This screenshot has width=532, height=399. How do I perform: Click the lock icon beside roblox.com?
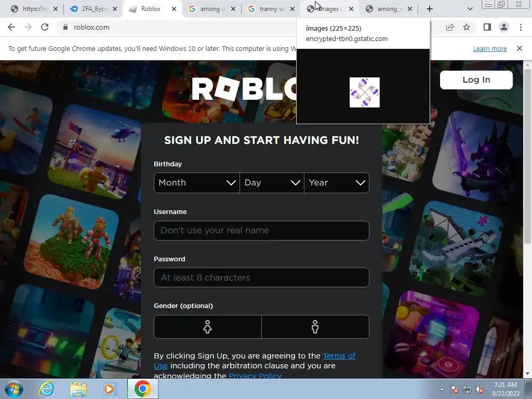tap(65, 27)
